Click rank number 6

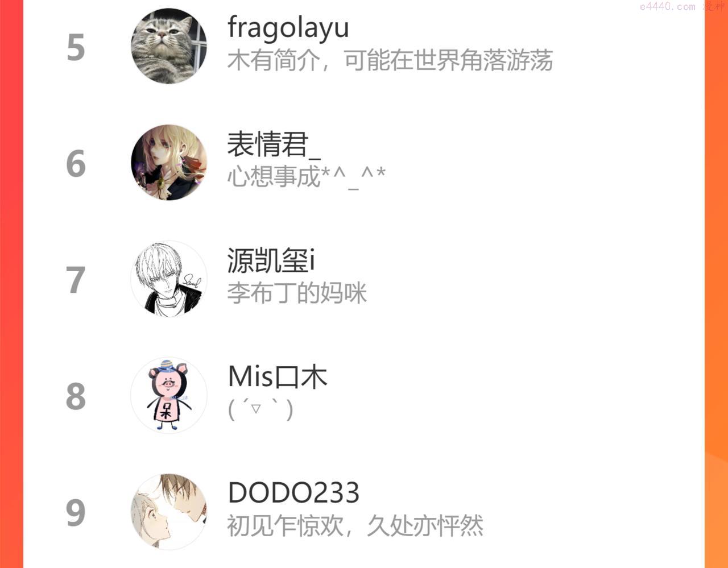pos(76,164)
